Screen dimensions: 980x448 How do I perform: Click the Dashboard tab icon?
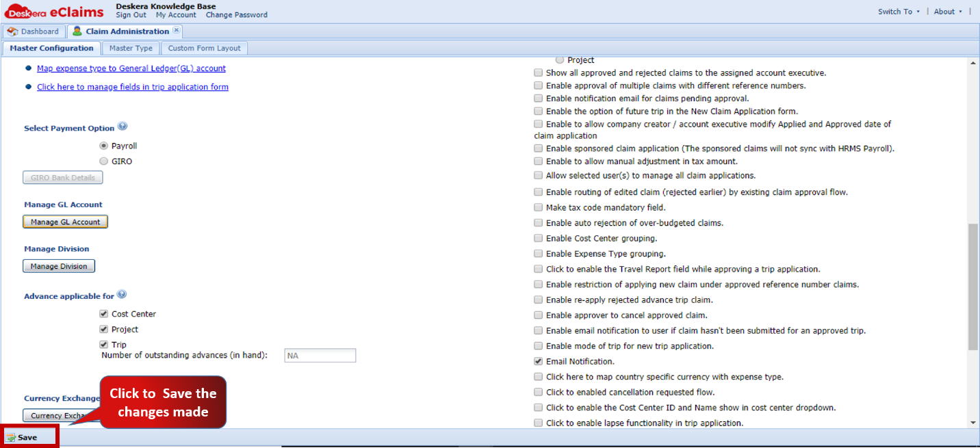pyautogui.click(x=12, y=31)
